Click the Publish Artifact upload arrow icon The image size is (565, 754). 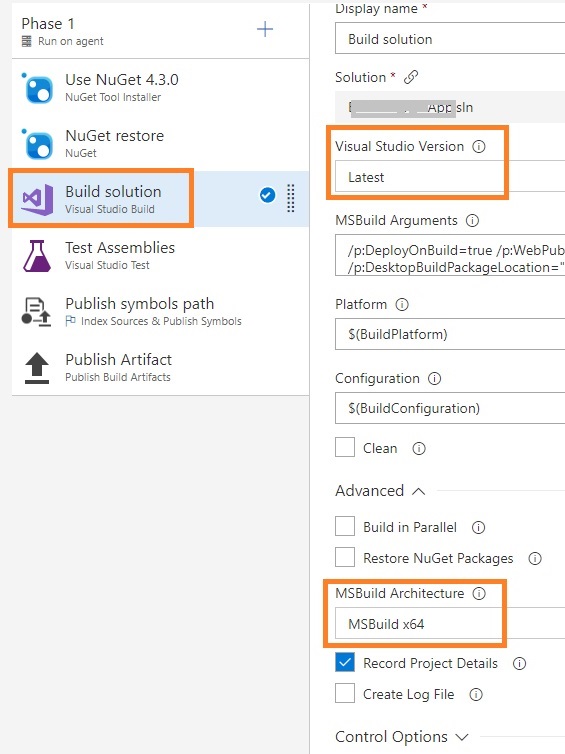pos(37,368)
